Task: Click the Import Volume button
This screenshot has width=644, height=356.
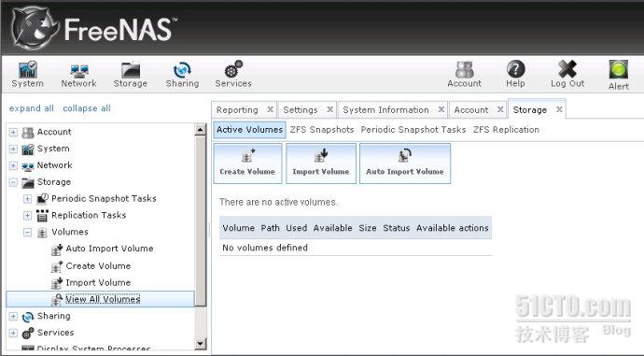Action: point(321,164)
